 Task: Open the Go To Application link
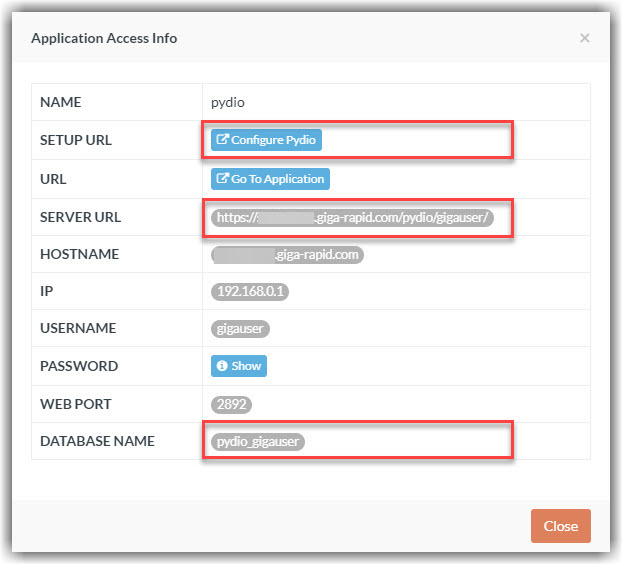pos(270,179)
